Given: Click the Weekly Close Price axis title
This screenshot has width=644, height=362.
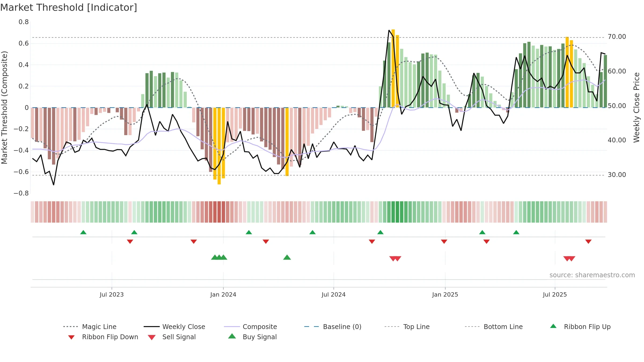Looking at the screenshot, I should point(637,107).
